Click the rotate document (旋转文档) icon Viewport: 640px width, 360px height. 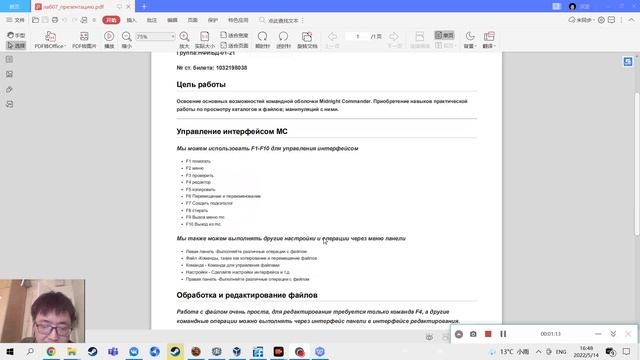click(307, 40)
